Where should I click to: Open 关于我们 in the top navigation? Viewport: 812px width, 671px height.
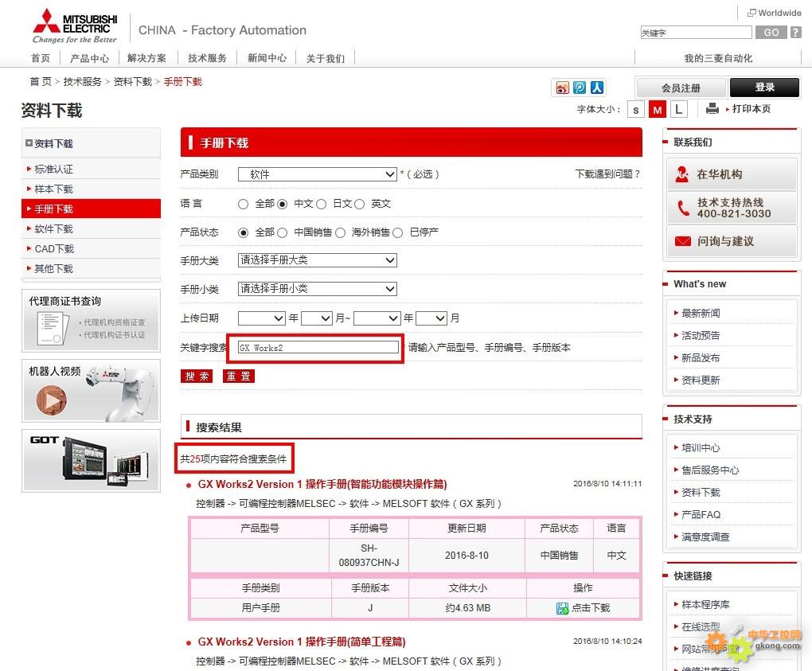[326, 58]
